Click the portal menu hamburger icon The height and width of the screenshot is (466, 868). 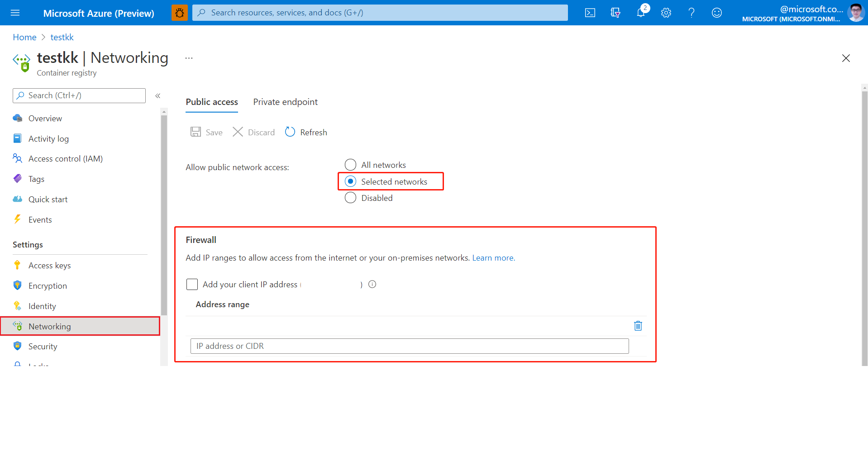pyautogui.click(x=16, y=13)
